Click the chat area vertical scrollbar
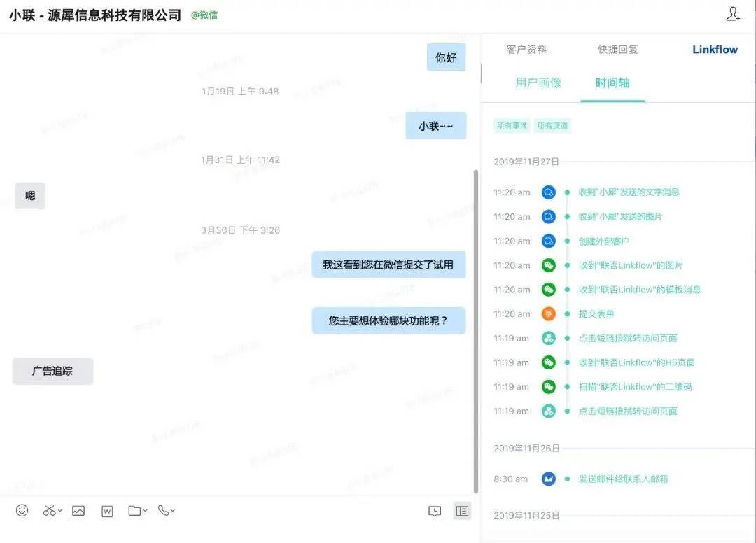This screenshot has height=543, width=756. coord(476,332)
